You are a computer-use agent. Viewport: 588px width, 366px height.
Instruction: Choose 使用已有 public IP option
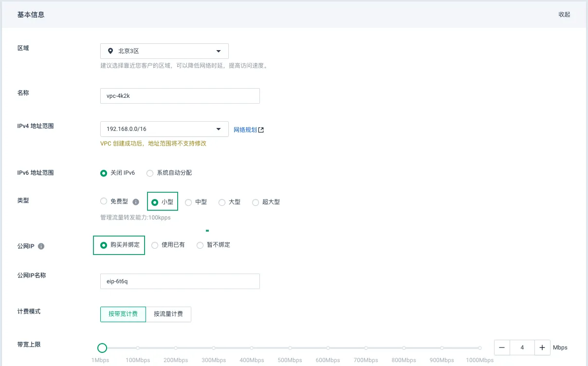point(155,245)
